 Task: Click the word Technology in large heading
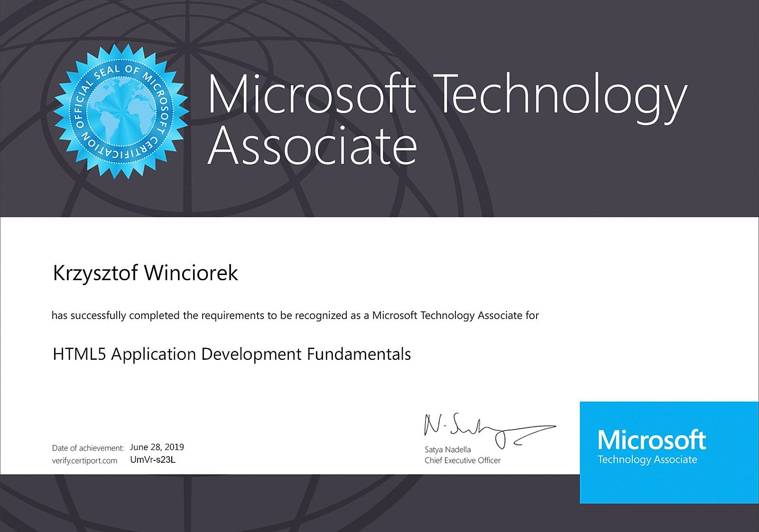click(x=562, y=97)
